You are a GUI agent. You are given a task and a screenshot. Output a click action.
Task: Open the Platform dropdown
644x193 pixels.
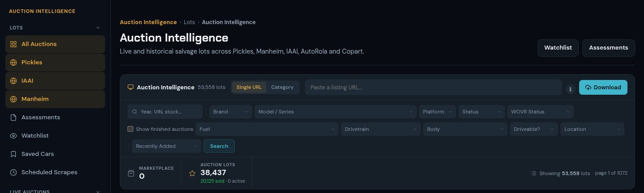[x=437, y=112]
